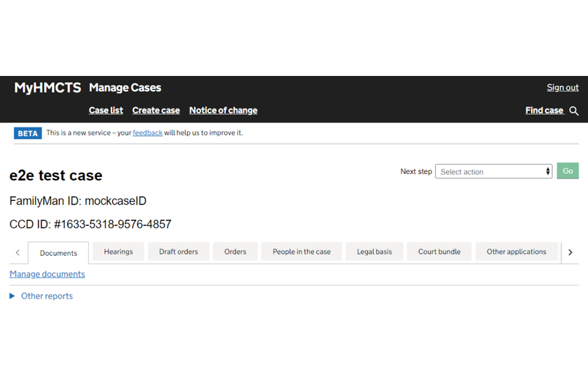The height and width of the screenshot is (392, 588).
Task: Go to the Legal basis tab
Action: pos(374,252)
